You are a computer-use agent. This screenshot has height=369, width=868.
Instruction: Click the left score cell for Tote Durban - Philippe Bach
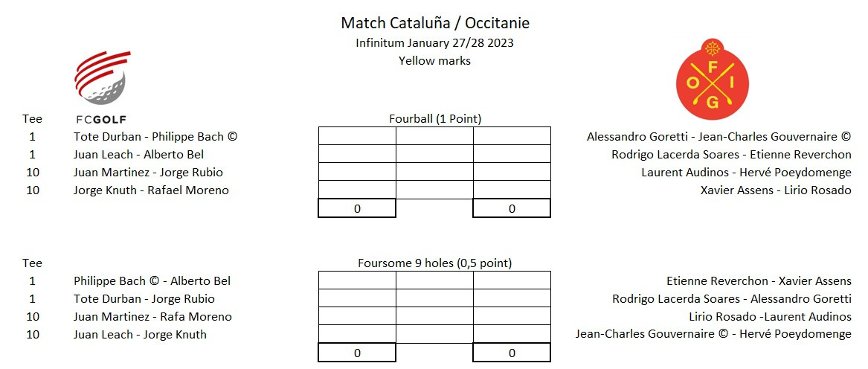357,136
